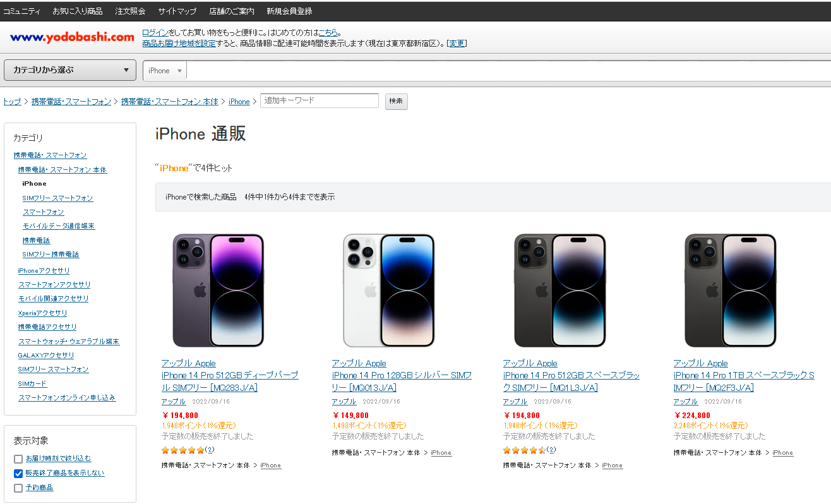Click the 1TB space black iPhone image
Image resolution: width=831 pixels, height=504 pixels.
[x=731, y=290]
